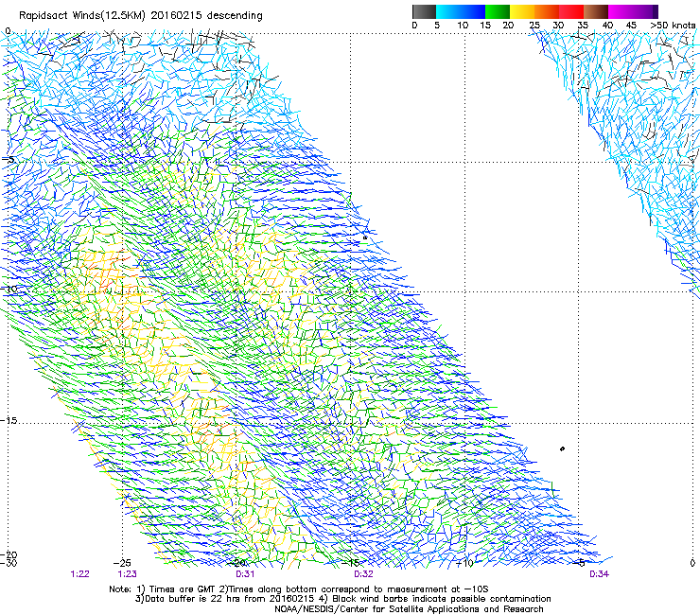Click the purple "1:22" swath time label
The image size is (700, 615).
coord(79,574)
